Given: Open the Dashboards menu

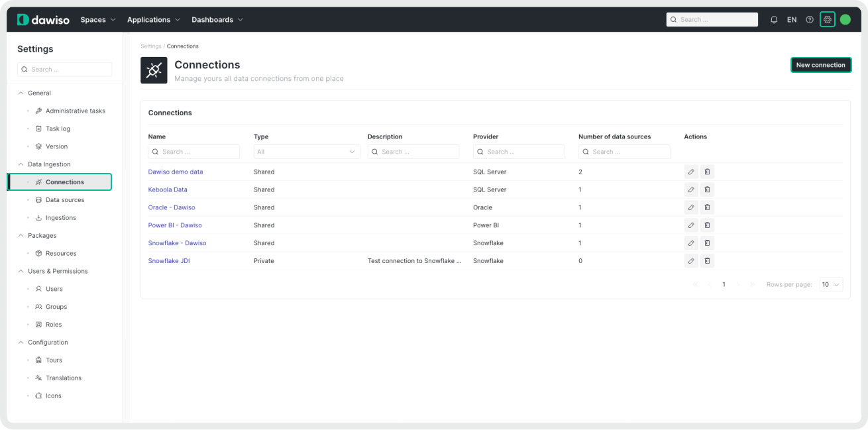Looking at the screenshot, I should [x=217, y=20].
